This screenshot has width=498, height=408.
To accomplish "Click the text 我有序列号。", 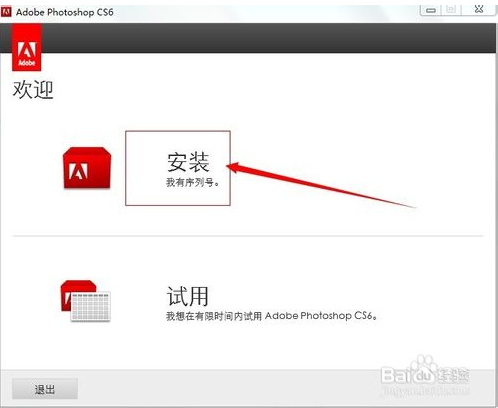I will point(192,182).
